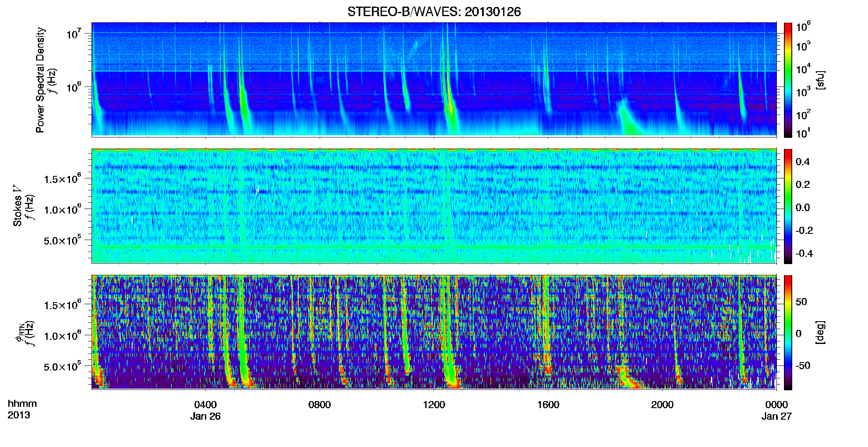Select the Jan 27 date label
Image resolution: width=868 pixels, height=447 pixels.
click(x=776, y=416)
